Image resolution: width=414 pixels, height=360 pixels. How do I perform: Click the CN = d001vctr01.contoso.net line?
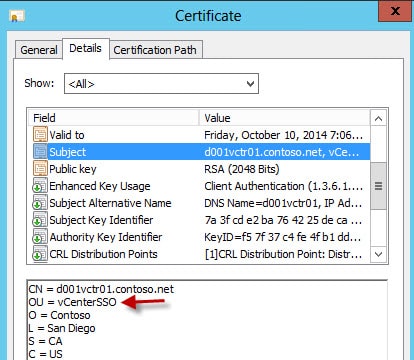101,289
